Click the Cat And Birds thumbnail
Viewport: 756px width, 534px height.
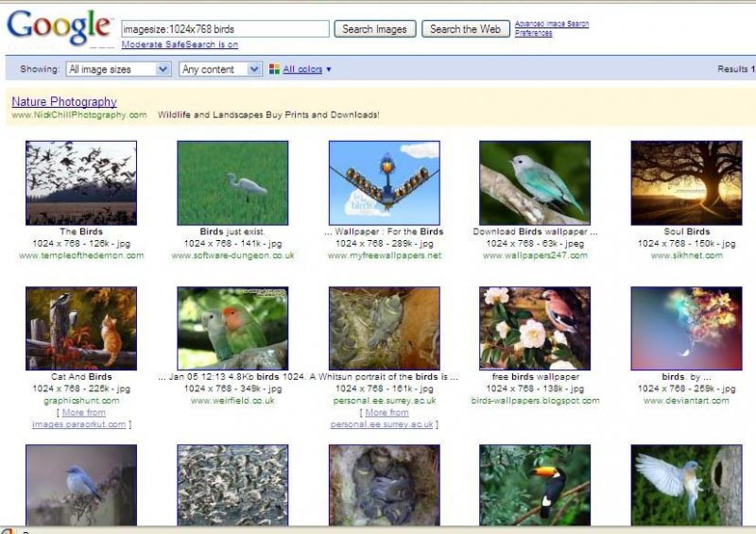pyautogui.click(x=81, y=328)
